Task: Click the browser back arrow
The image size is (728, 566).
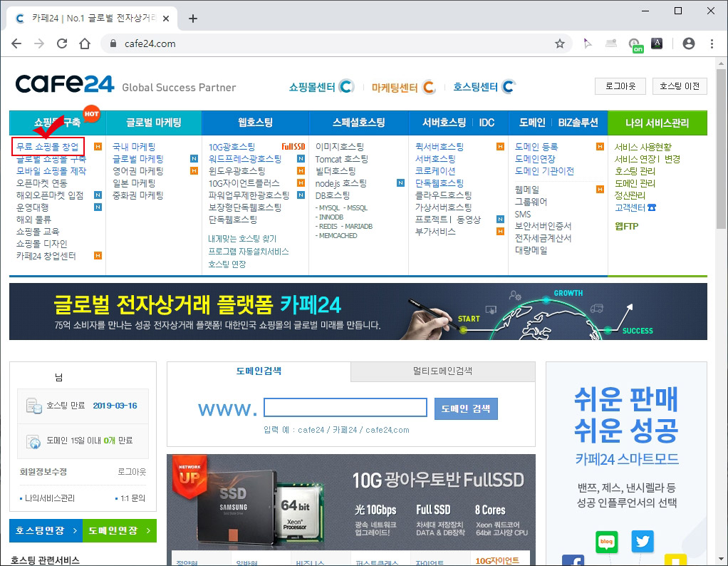Action: (x=16, y=43)
